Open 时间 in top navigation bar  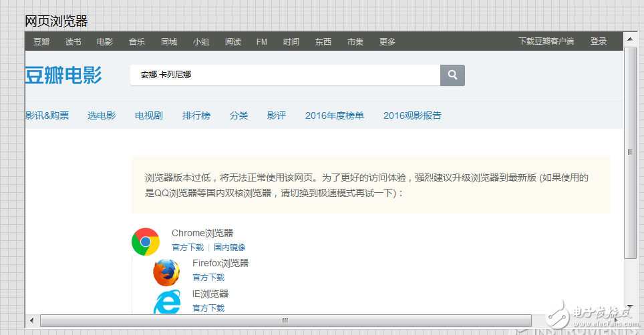(291, 41)
